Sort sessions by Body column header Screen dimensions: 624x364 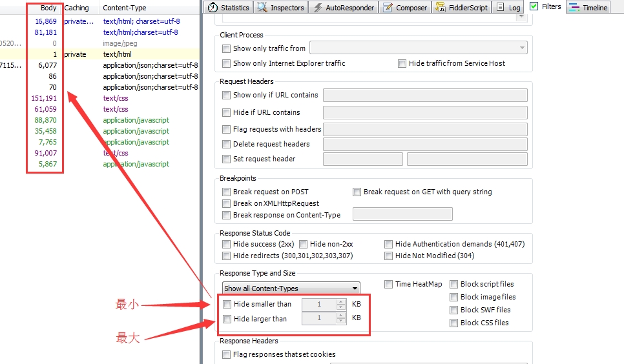click(x=48, y=8)
